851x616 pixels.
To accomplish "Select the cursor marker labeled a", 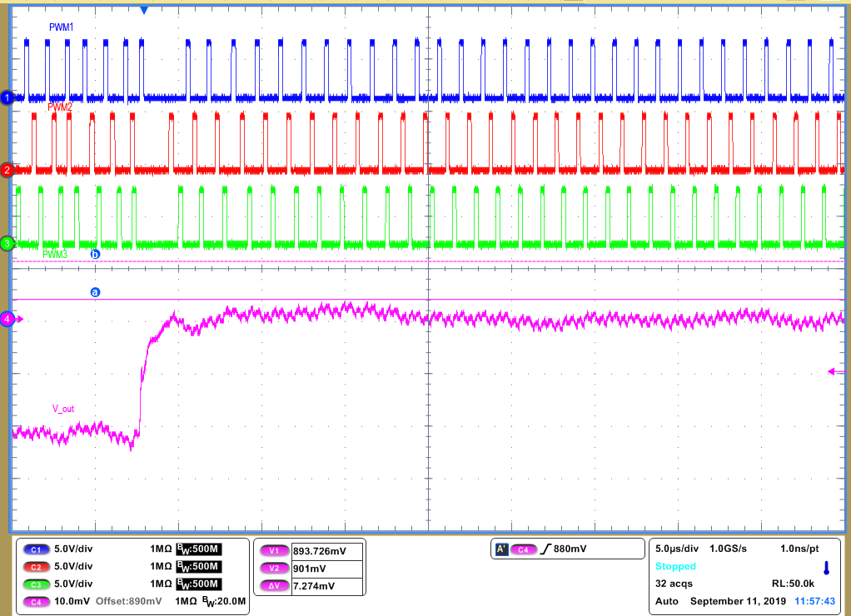I will [x=94, y=291].
